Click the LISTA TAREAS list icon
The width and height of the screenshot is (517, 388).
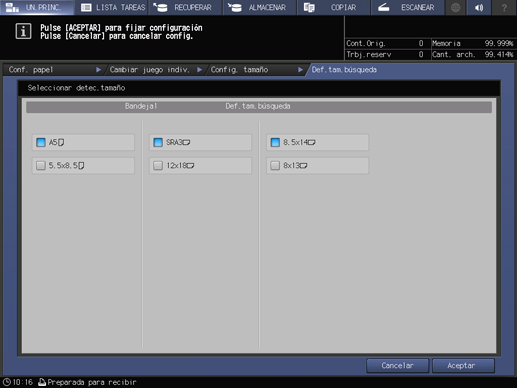click(86, 7)
